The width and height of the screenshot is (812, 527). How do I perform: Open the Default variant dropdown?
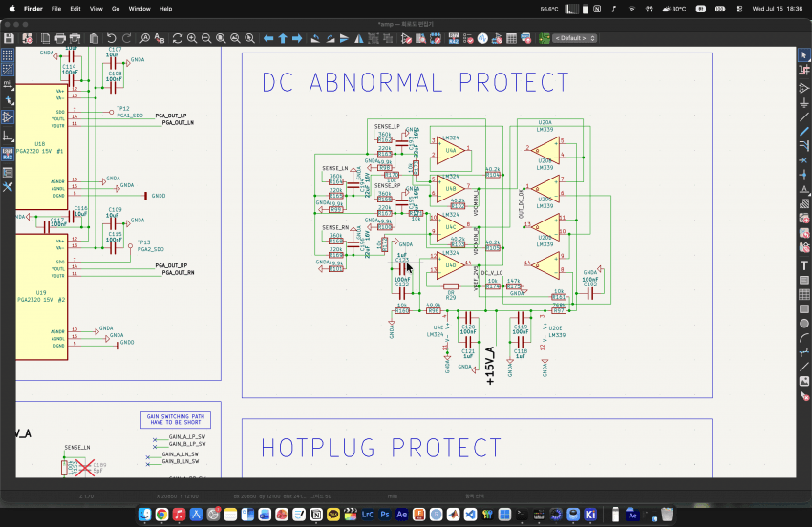point(575,38)
